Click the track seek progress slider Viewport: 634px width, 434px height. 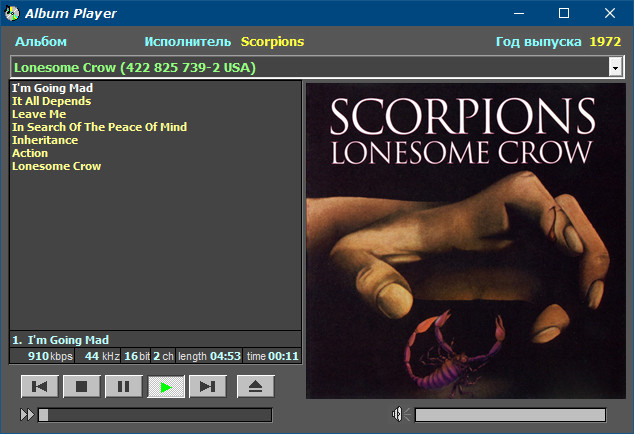(x=155, y=415)
